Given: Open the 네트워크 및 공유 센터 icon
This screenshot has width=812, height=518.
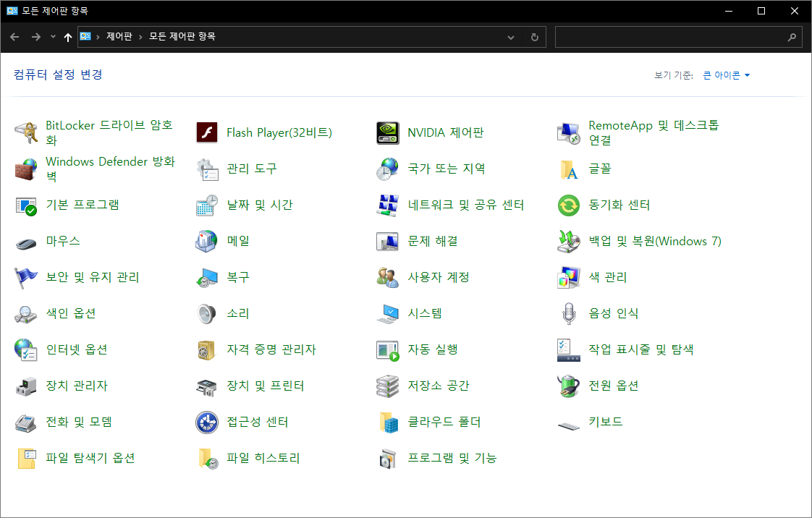Looking at the screenshot, I should click(387, 205).
